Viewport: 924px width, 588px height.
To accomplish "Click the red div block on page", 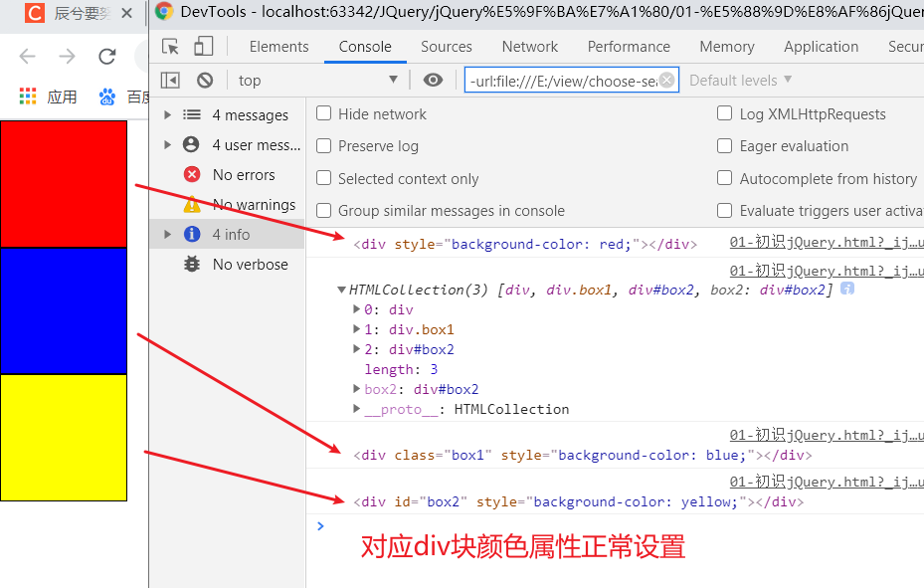I will point(64,184).
